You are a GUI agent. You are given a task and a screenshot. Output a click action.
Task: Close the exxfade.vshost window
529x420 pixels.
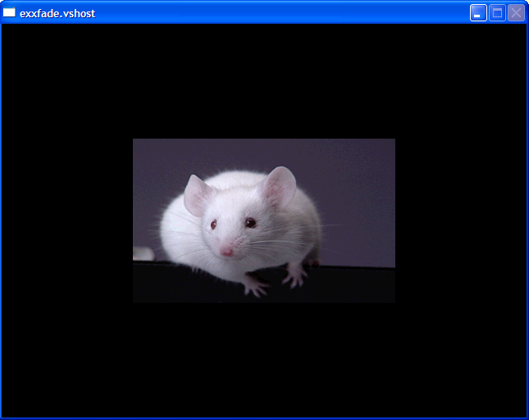tap(516, 12)
